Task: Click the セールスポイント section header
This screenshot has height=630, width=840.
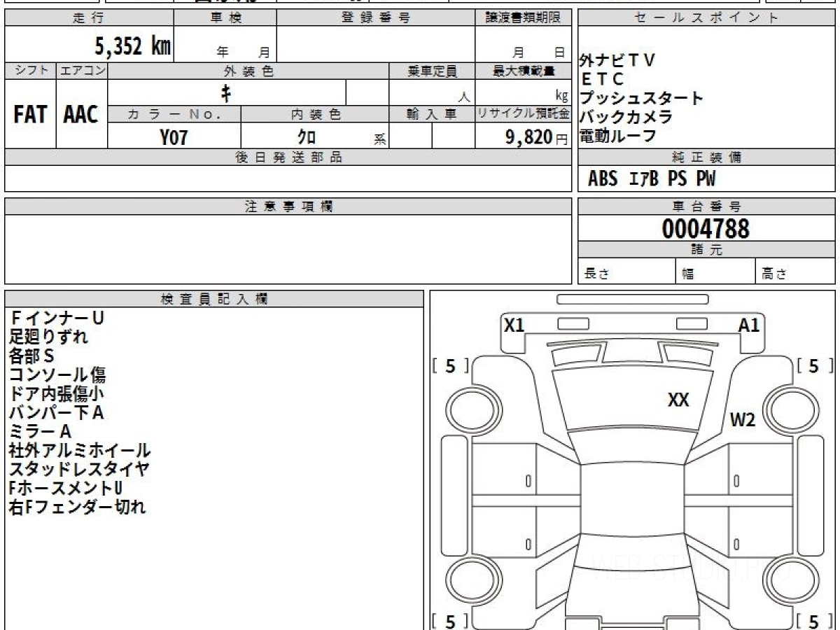Action: 706,19
